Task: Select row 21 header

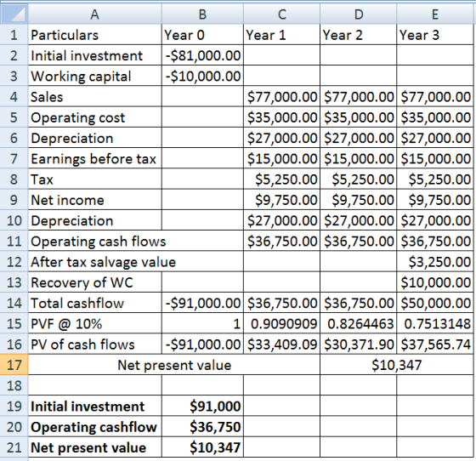Action: [14, 447]
